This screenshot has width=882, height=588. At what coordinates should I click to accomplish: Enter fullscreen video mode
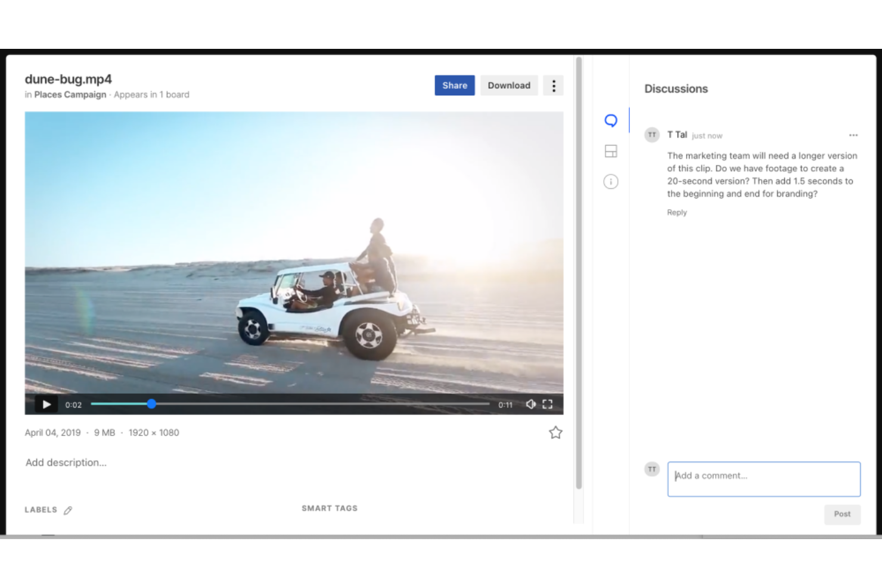coord(548,404)
